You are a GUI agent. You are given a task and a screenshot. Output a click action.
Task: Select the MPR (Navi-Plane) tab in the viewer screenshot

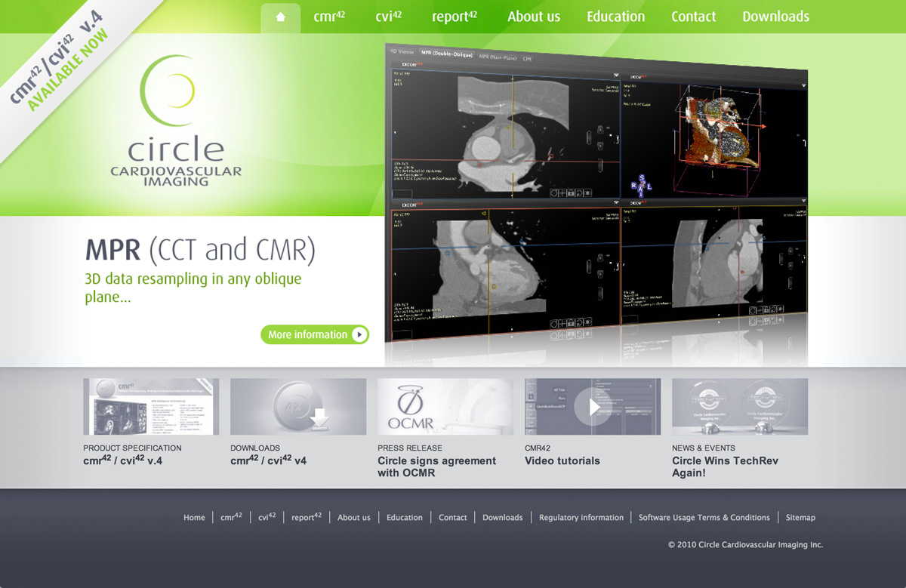498,57
